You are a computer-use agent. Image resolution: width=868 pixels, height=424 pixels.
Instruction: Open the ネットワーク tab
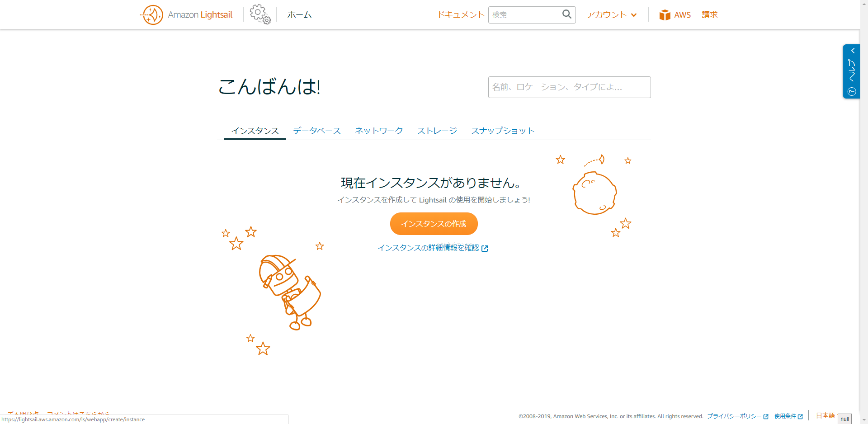(379, 131)
